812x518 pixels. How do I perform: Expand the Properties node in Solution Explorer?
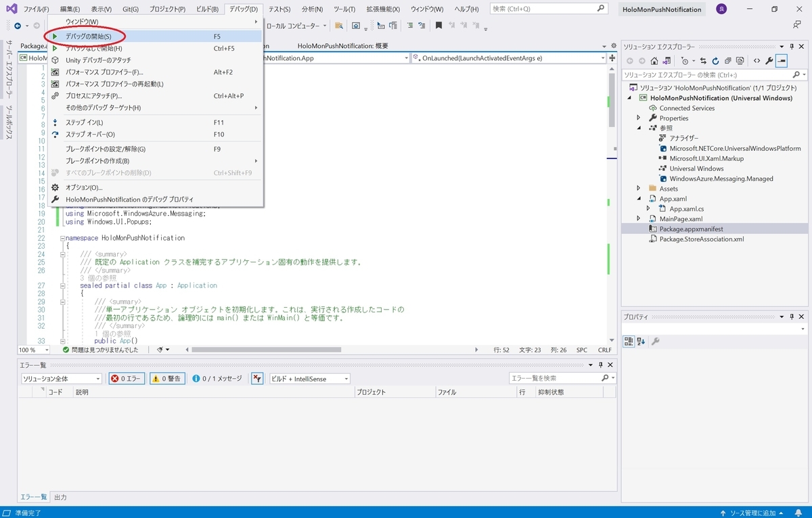pyautogui.click(x=638, y=118)
